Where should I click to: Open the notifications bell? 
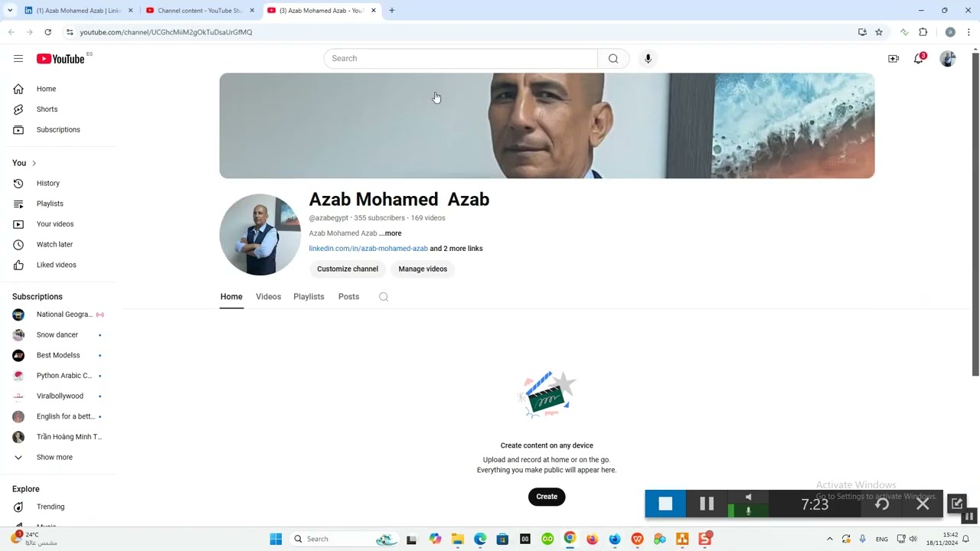[919, 58]
